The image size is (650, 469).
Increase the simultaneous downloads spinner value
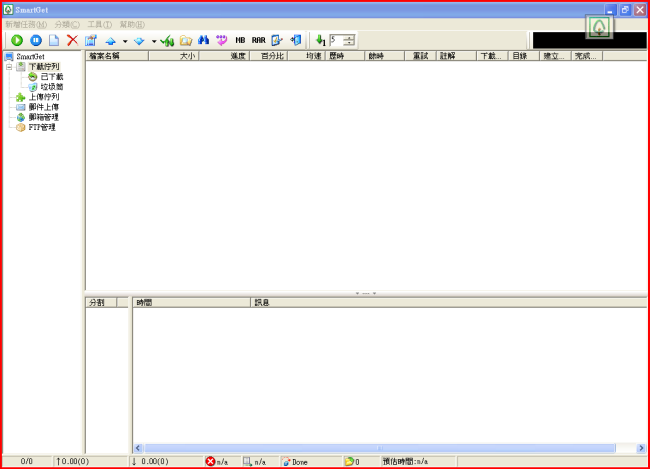349,37
